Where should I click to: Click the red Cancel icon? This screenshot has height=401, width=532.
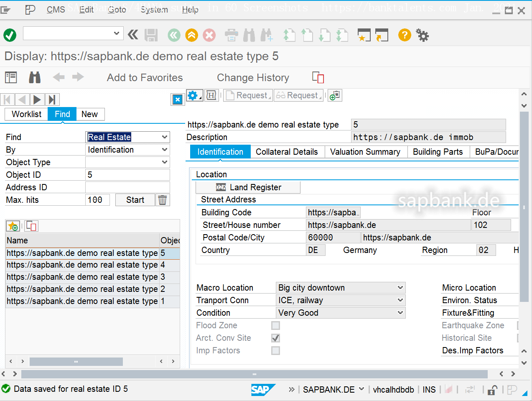tap(209, 35)
